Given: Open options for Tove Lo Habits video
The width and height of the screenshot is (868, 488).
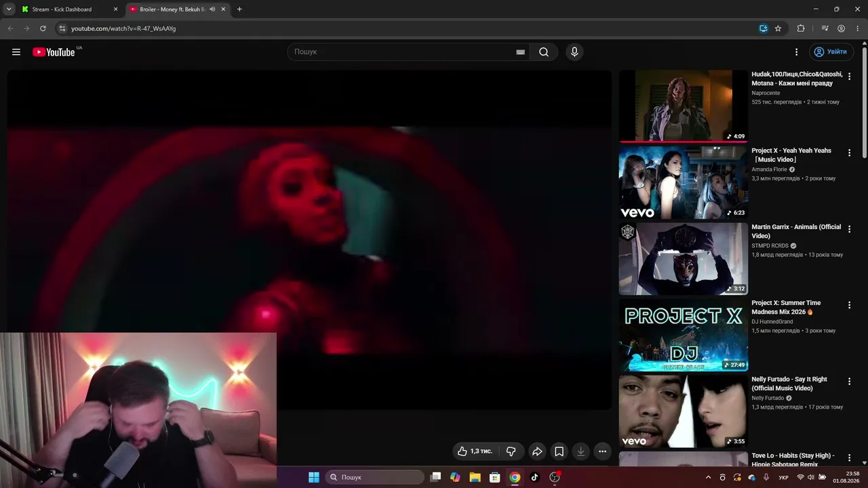Looking at the screenshot, I should 849,458.
